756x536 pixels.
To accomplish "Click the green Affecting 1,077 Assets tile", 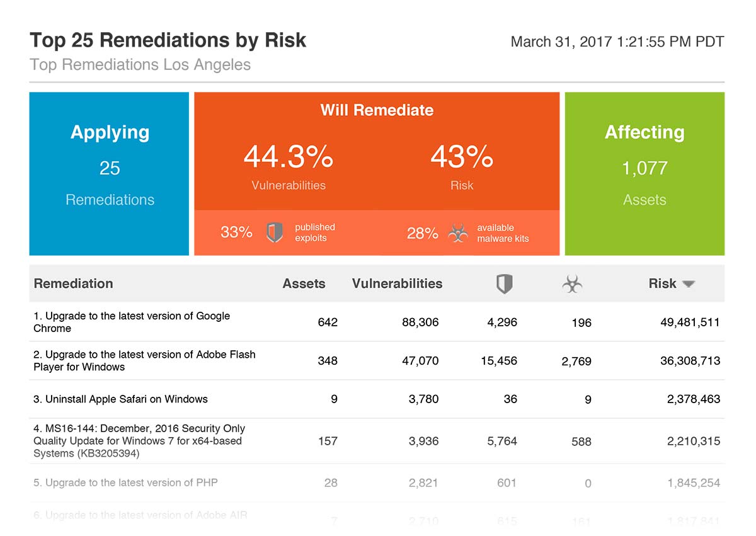I will click(644, 173).
